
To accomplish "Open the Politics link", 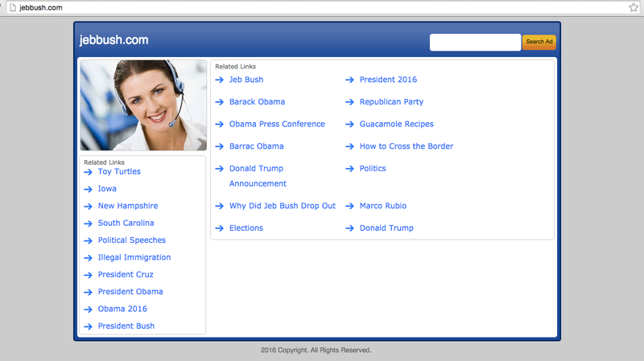I will [373, 168].
